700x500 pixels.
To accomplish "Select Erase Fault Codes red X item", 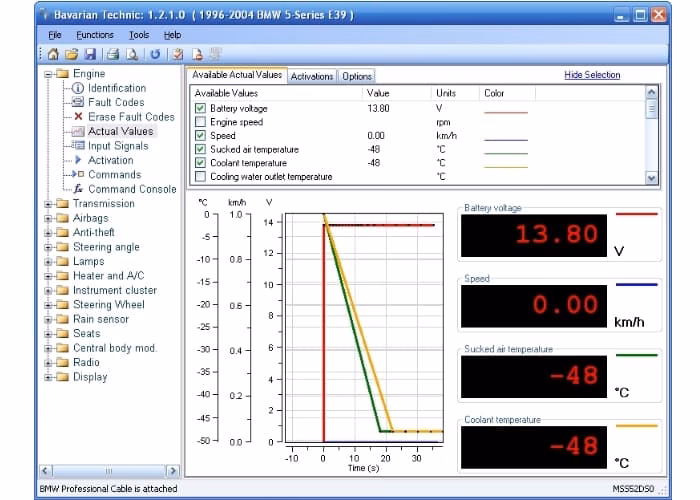I will pos(131,117).
